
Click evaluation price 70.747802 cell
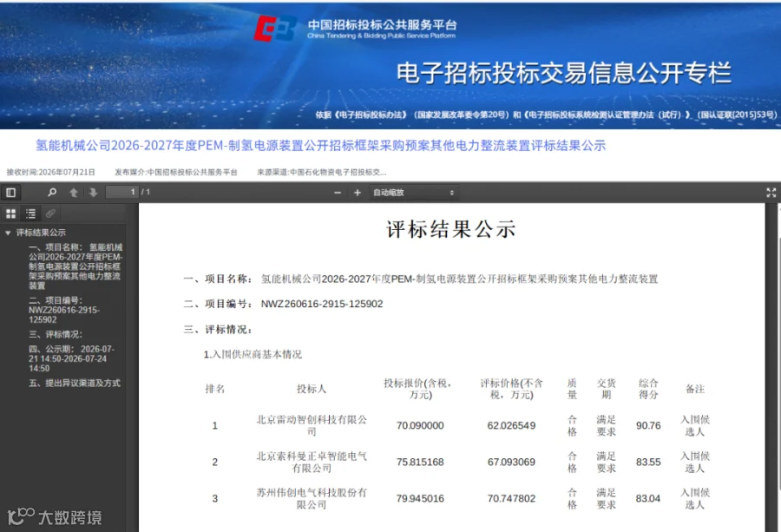pyautogui.click(x=511, y=498)
